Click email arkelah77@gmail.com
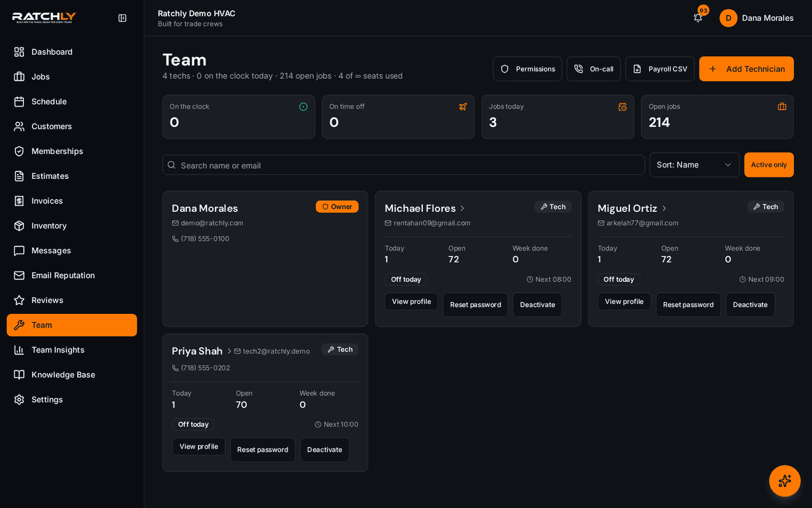 (642, 223)
